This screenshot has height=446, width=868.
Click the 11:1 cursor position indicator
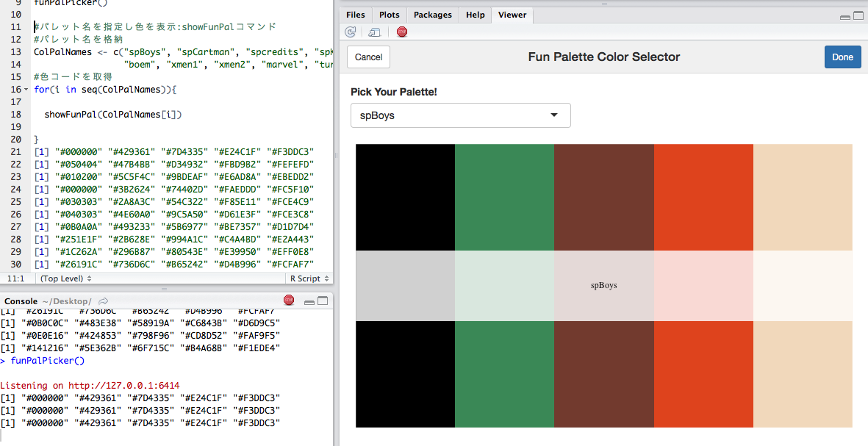tap(15, 278)
